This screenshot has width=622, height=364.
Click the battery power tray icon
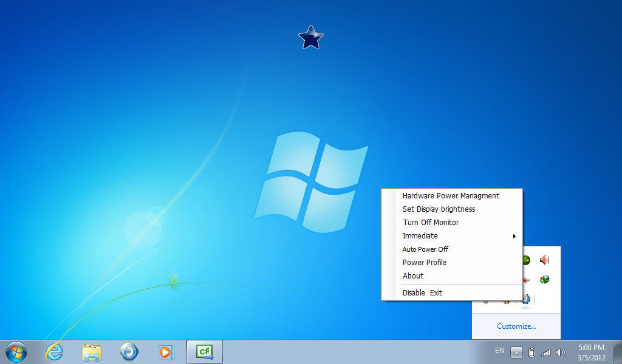(x=532, y=352)
